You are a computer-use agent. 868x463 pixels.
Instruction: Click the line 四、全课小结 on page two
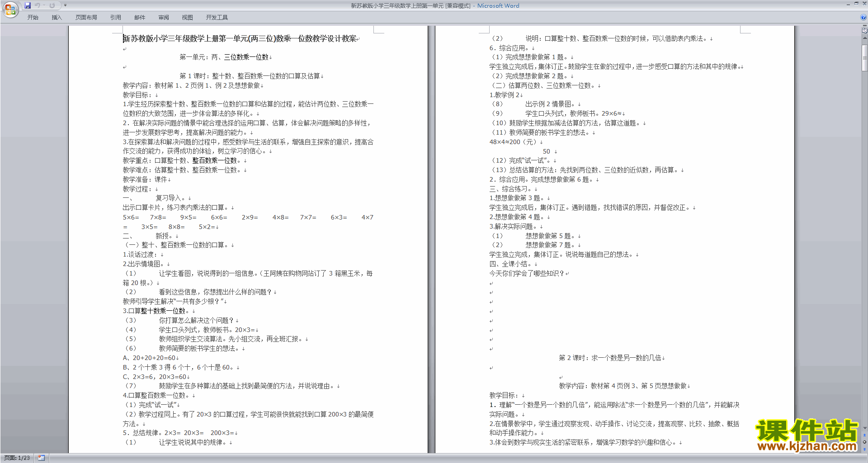click(x=511, y=264)
